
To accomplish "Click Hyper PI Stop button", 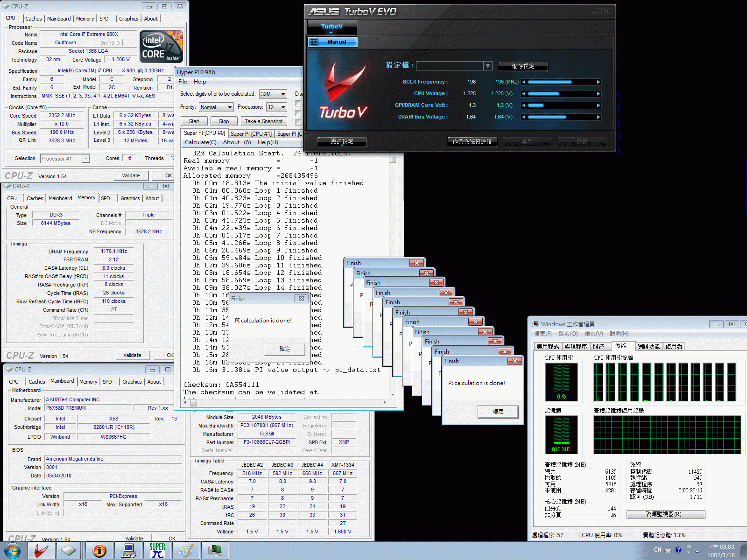I will (x=224, y=121).
